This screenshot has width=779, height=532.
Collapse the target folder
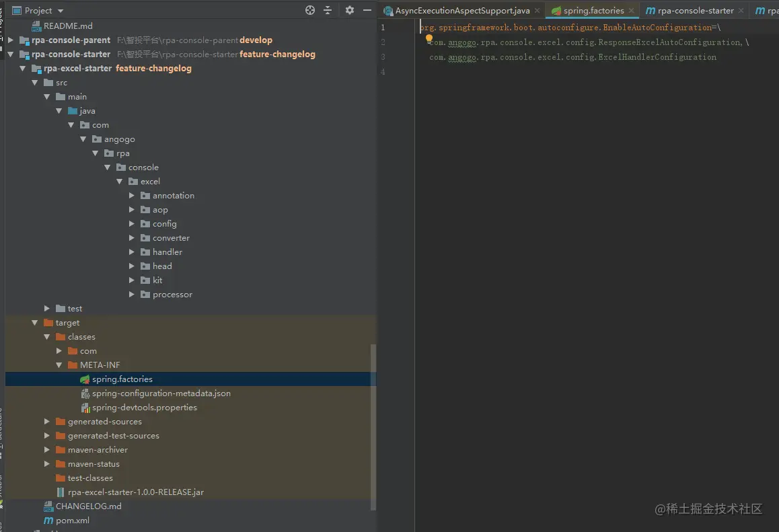[35, 323]
